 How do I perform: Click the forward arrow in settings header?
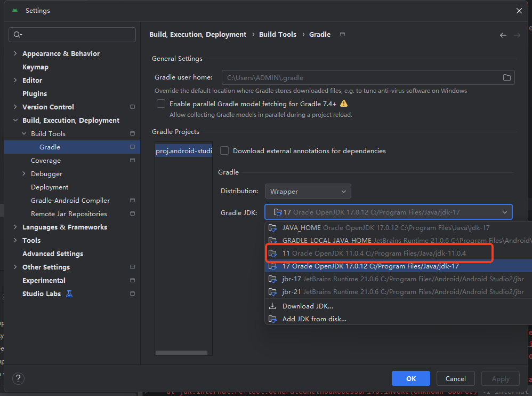(517, 35)
